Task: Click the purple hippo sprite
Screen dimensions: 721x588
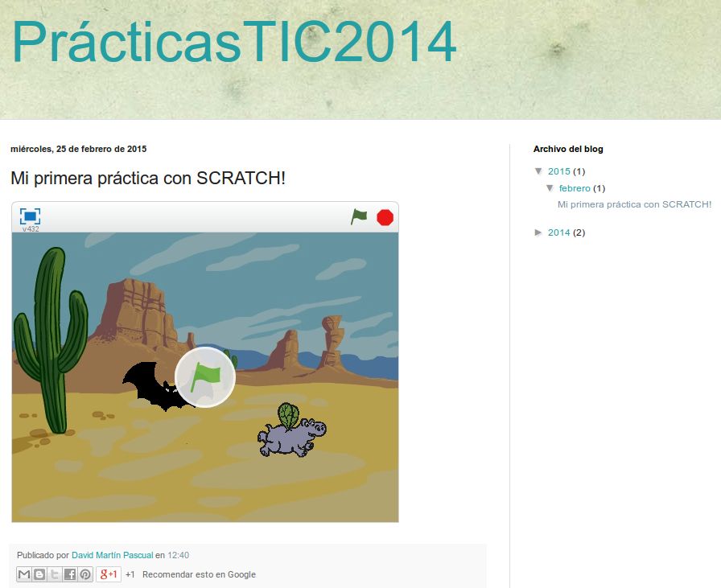Action: [291, 435]
